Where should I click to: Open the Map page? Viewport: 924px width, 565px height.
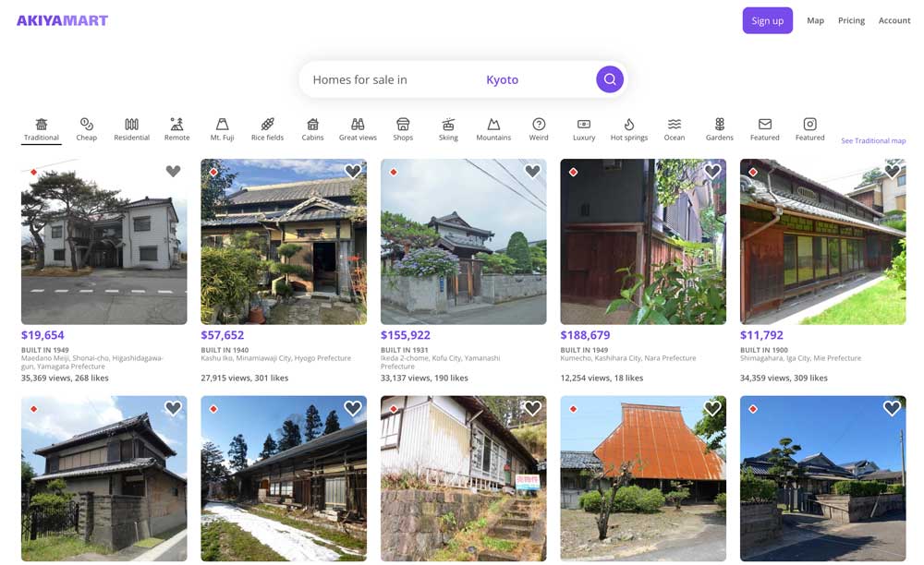pos(816,20)
